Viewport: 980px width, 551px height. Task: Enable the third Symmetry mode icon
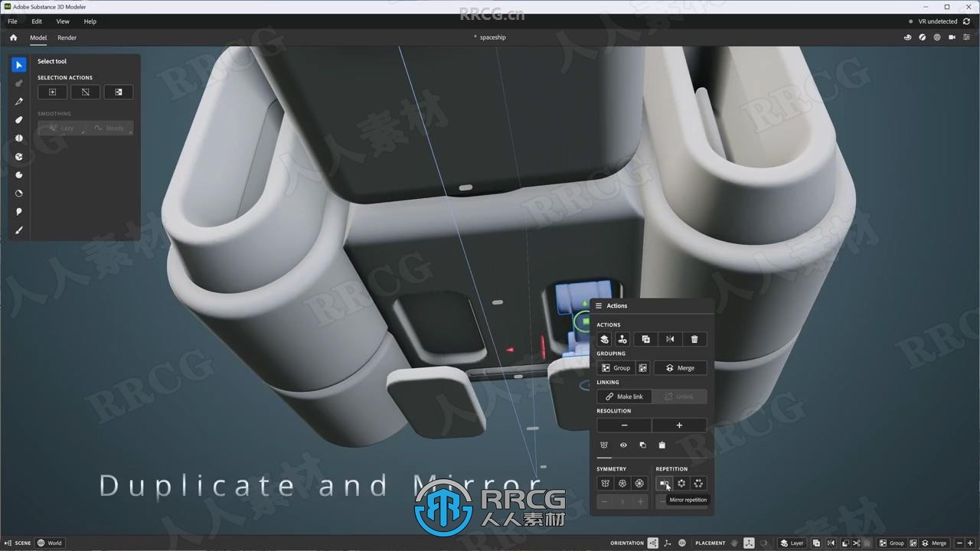tap(639, 484)
